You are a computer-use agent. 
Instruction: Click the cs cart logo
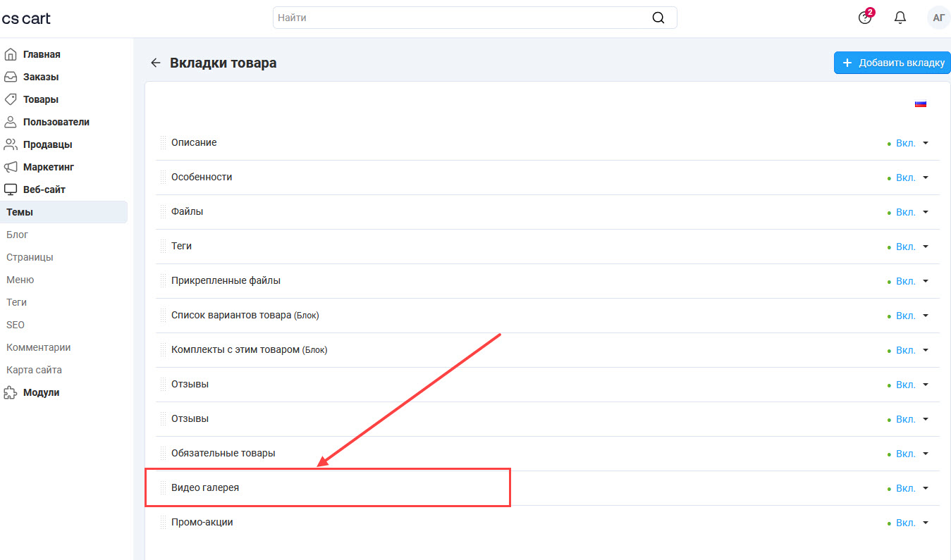(x=26, y=18)
